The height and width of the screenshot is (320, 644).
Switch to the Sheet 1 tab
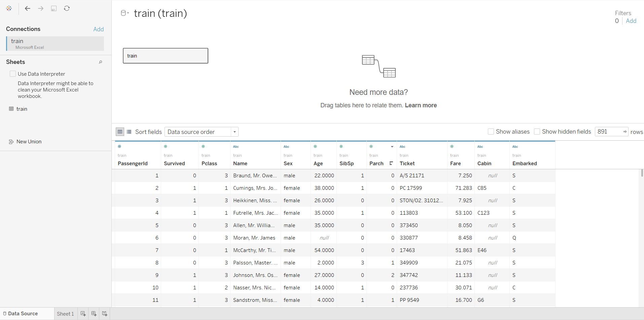(65, 314)
